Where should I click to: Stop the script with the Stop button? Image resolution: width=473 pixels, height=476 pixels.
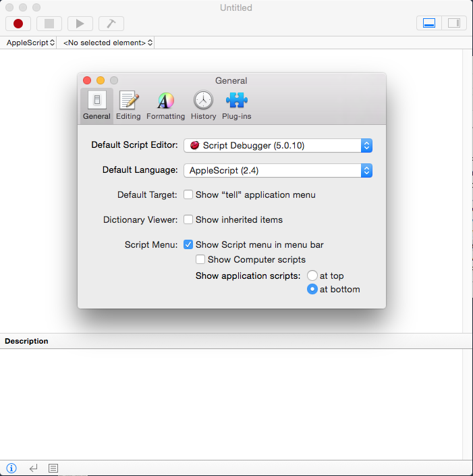click(x=49, y=24)
